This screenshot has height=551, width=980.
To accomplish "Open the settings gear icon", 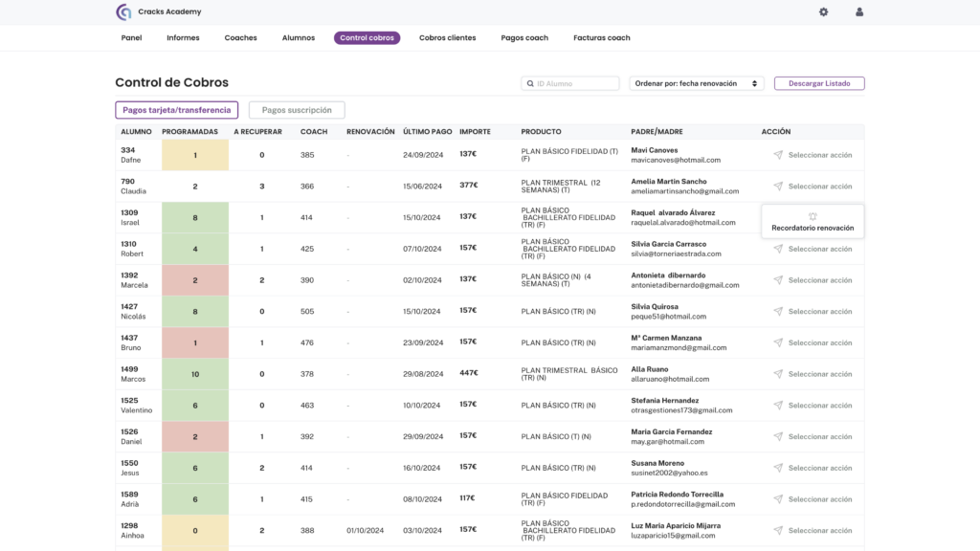I will 824,12.
